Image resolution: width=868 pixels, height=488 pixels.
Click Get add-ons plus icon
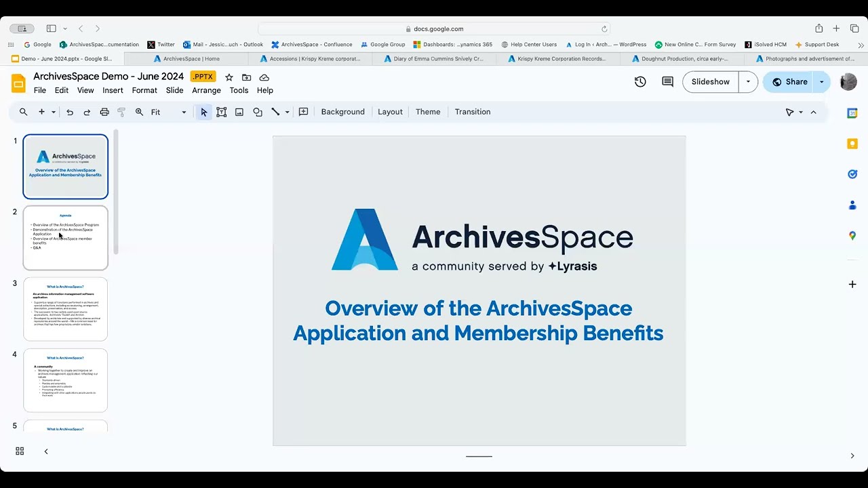click(x=852, y=285)
